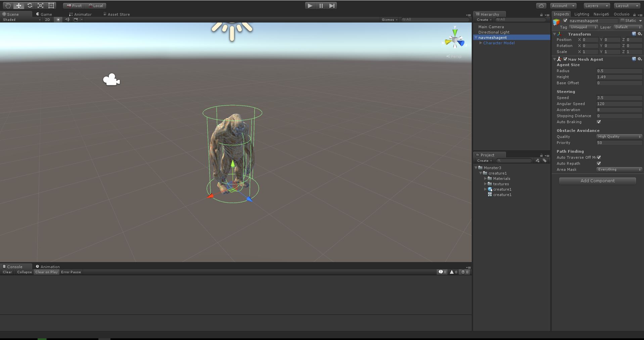Click the Pause button
The image size is (644, 340).
pos(321,6)
